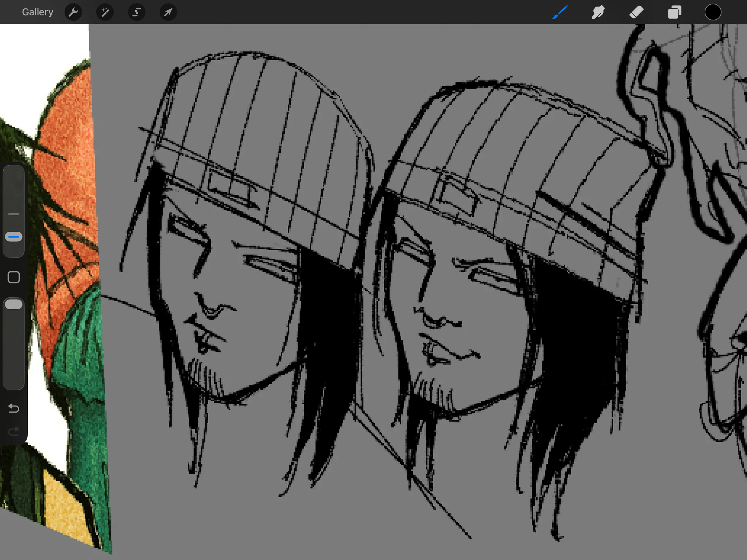Image resolution: width=747 pixels, height=560 pixels.
Task: Open the Actions wrench menu
Action: point(73,12)
